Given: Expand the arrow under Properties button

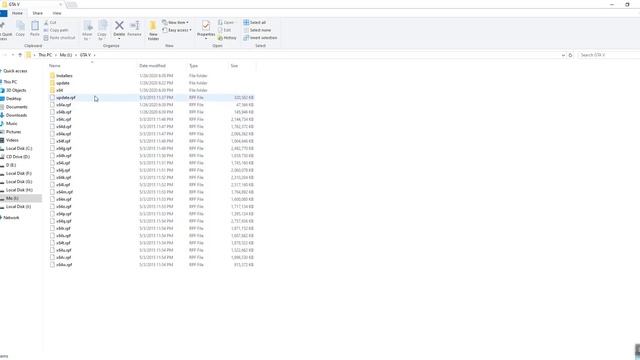Looking at the screenshot, I should coord(206,39).
